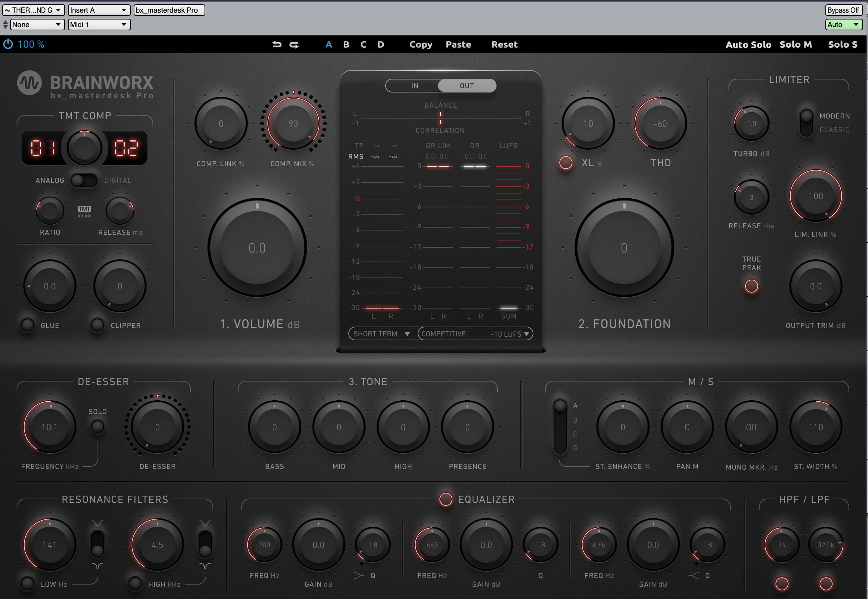The height and width of the screenshot is (599, 868).
Task: Click the Paste button
Action: click(x=458, y=45)
